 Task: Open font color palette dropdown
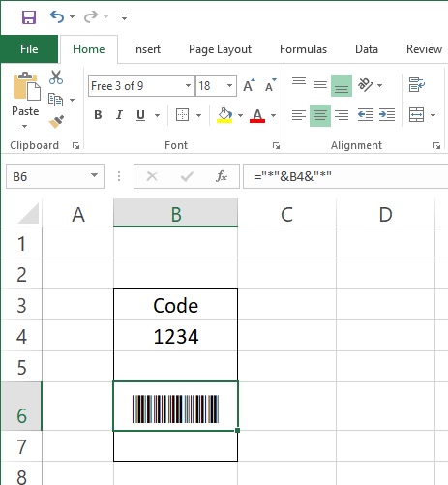(x=274, y=115)
